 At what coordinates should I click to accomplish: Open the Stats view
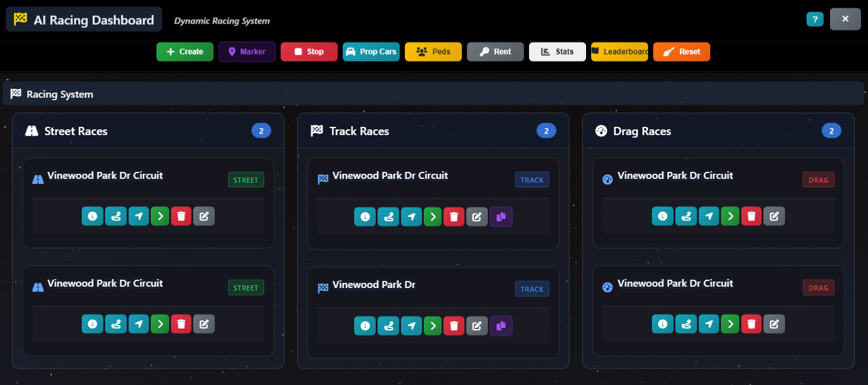pyautogui.click(x=557, y=51)
